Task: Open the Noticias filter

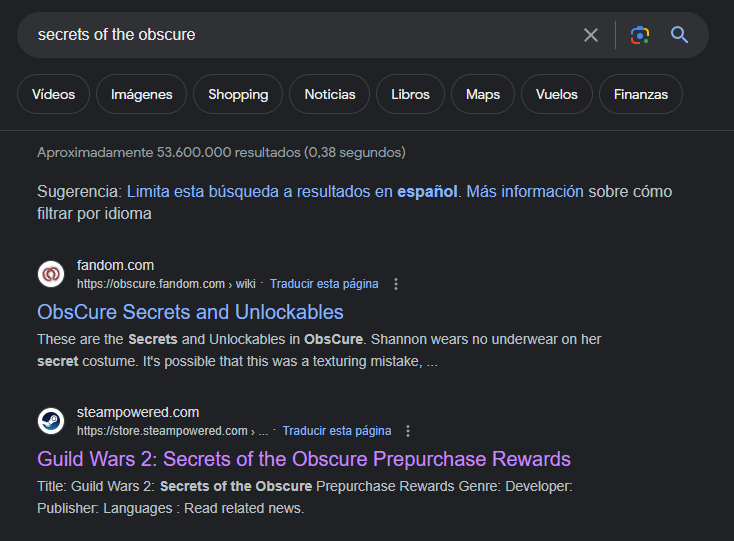Action: [x=330, y=94]
